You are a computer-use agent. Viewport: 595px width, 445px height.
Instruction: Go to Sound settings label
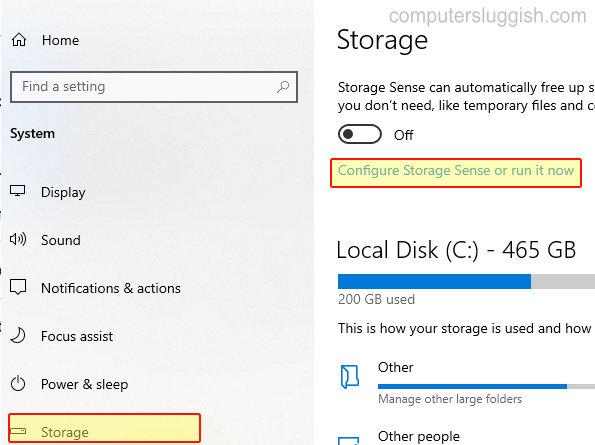pyautogui.click(x=61, y=240)
